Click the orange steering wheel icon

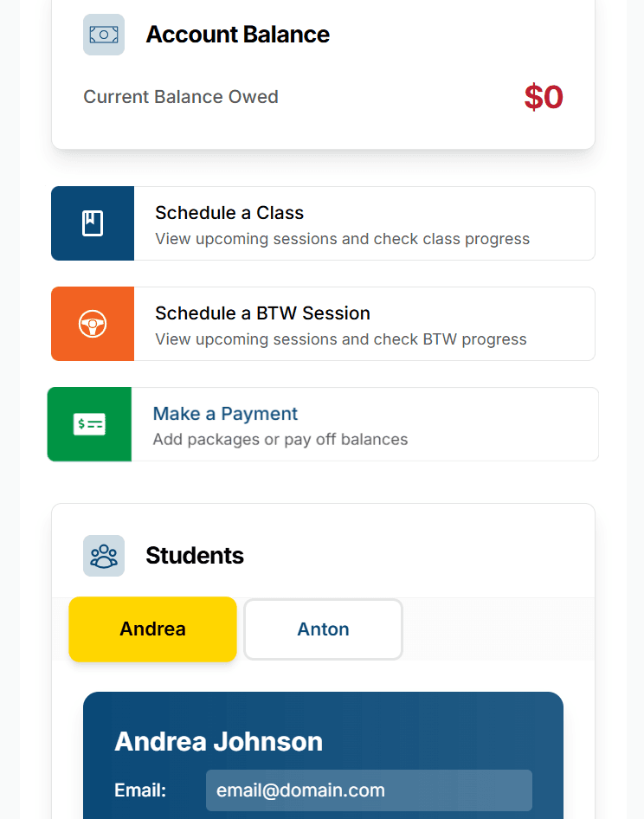pyautogui.click(x=93, y=324)
